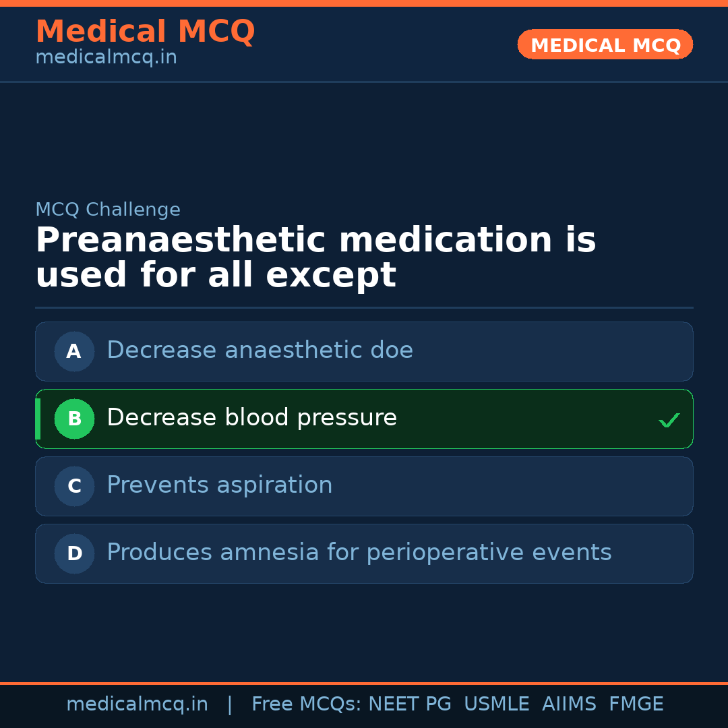Open the medicalmcq.in link under the header title
Screen dimensions: 728x728
[x=106, y=58]
